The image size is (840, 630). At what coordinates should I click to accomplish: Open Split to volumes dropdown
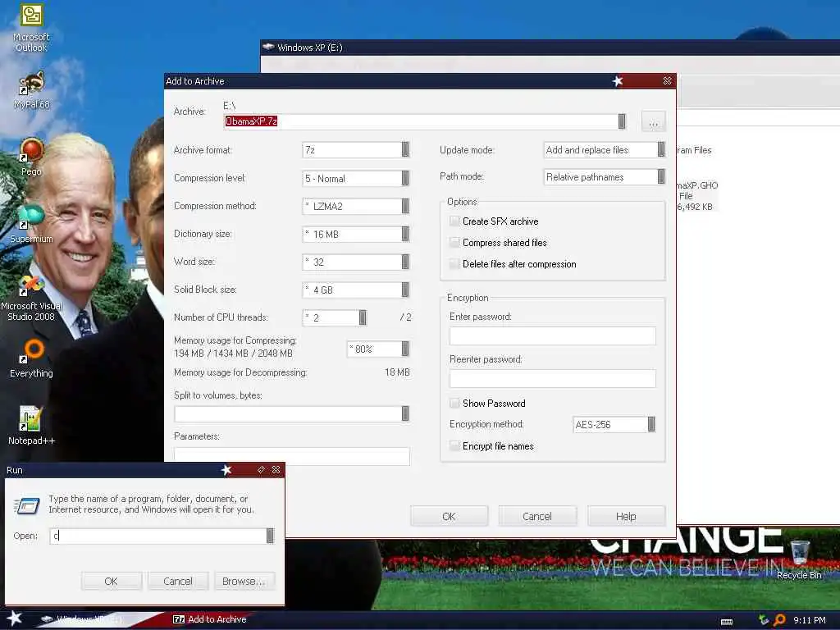pos(405,413)
